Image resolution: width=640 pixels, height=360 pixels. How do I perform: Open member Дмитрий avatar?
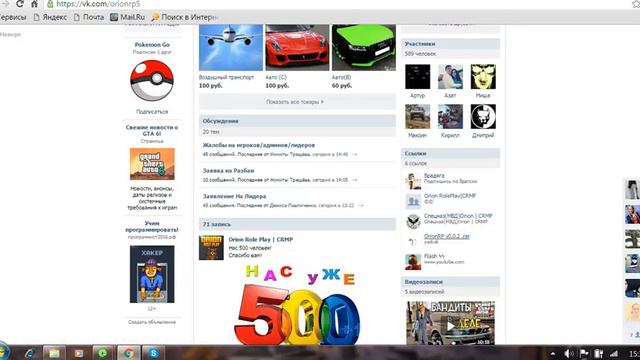483,116
